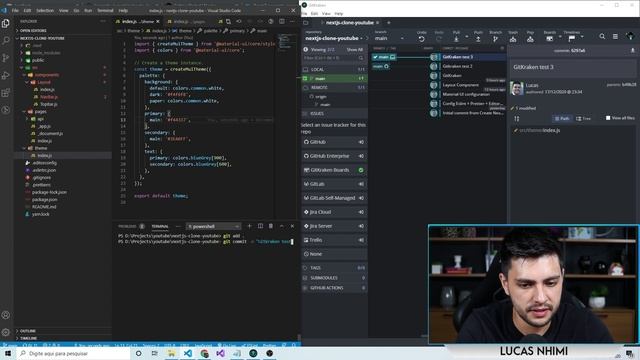The width and height of the screenshot is (640, 360).
Task: Open Pull options dropdown arrow
Action: pos(466,37)
